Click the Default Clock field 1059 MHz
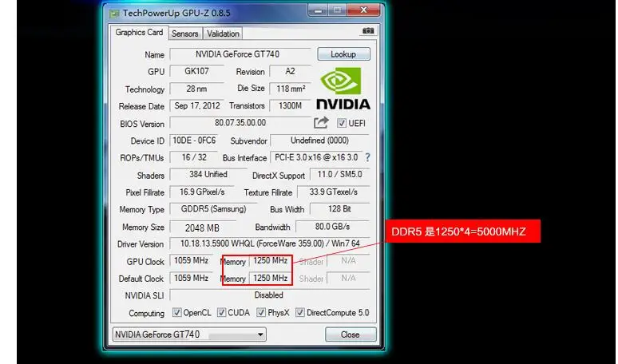Image resolution: width=618 pixels, height=364 pixels. tap(191, 278)
